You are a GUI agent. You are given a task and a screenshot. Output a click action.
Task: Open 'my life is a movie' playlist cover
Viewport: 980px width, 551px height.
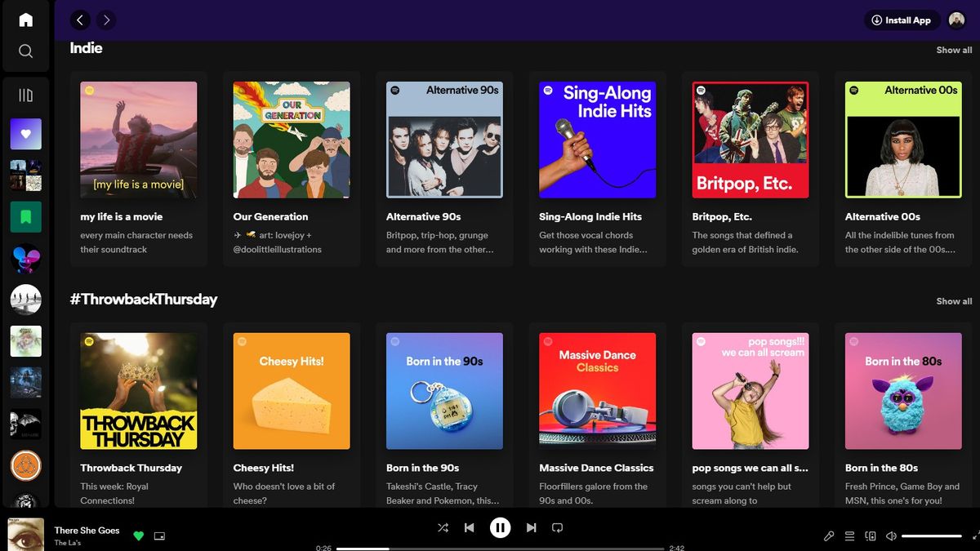[x=138, y=140]
